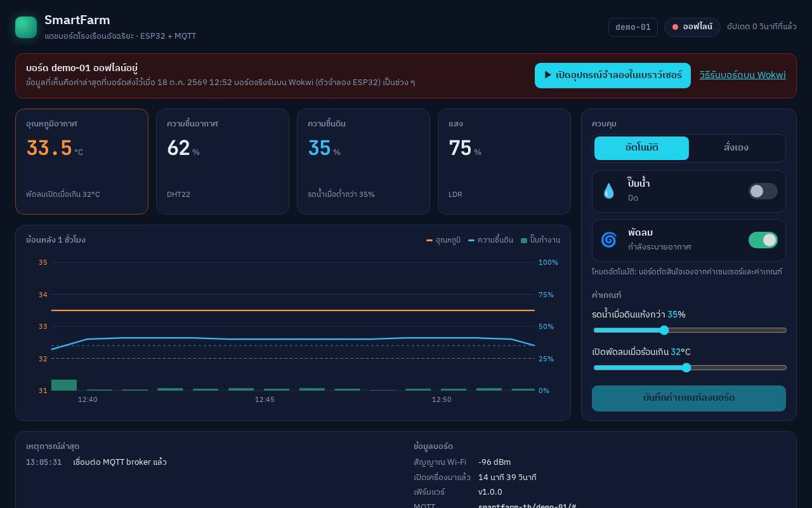Click the อัปเดต 0 วินาทีที่แล้ว text
Viewport: 812px width, 508px height.
pos(762,27)
